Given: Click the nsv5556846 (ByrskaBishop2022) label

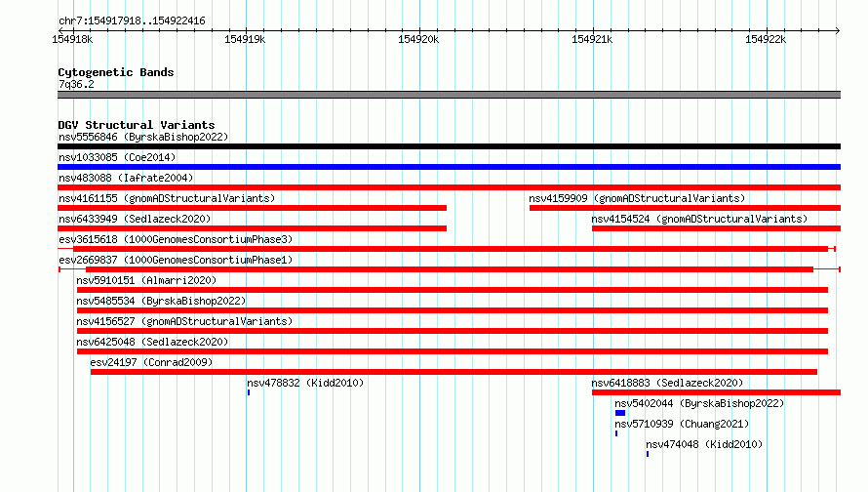Looking at the screenshot, I should [x=143, y=137].
